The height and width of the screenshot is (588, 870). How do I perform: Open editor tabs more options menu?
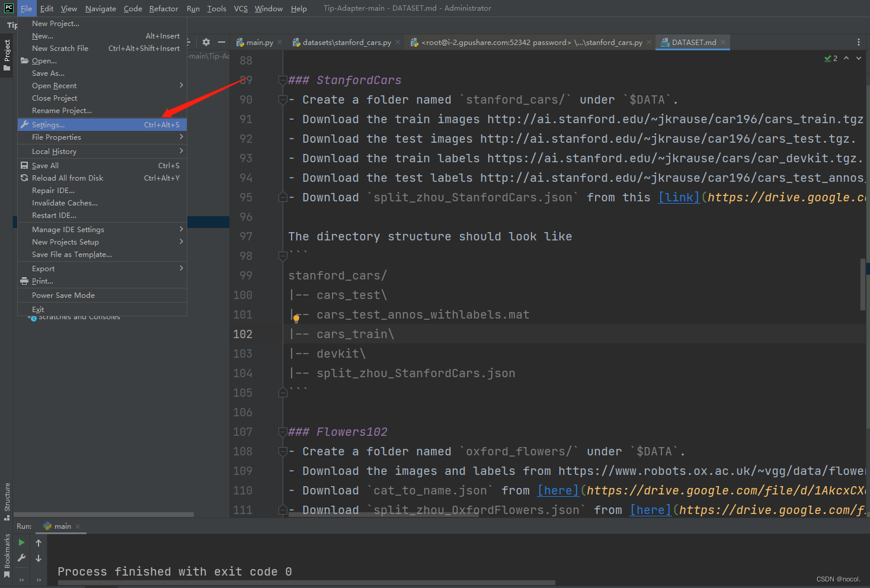[858, 42]
